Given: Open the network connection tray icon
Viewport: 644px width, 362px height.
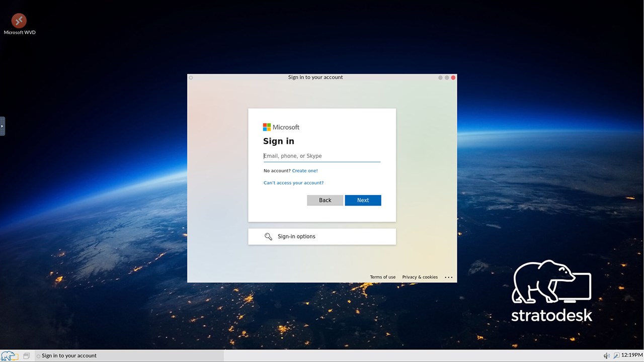Looking at the screenshot, I should (x=616, y=355).
